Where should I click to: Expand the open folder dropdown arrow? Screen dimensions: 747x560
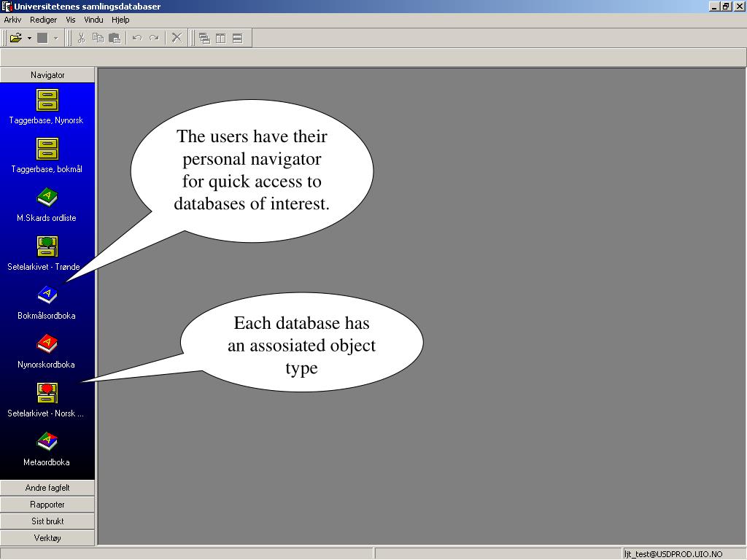coord(29,38)
